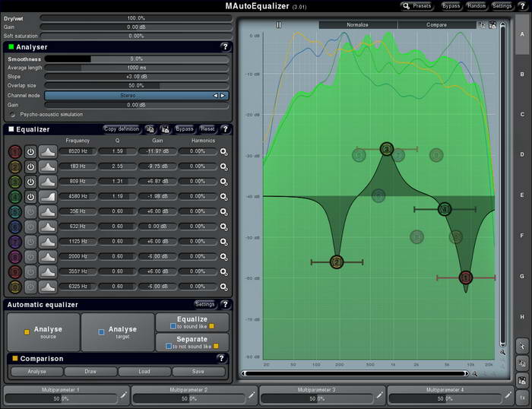The height and width of the screenshot is (409, 532).
Task: Adjust the Smoothness slider
Action: tap(136, 59)
